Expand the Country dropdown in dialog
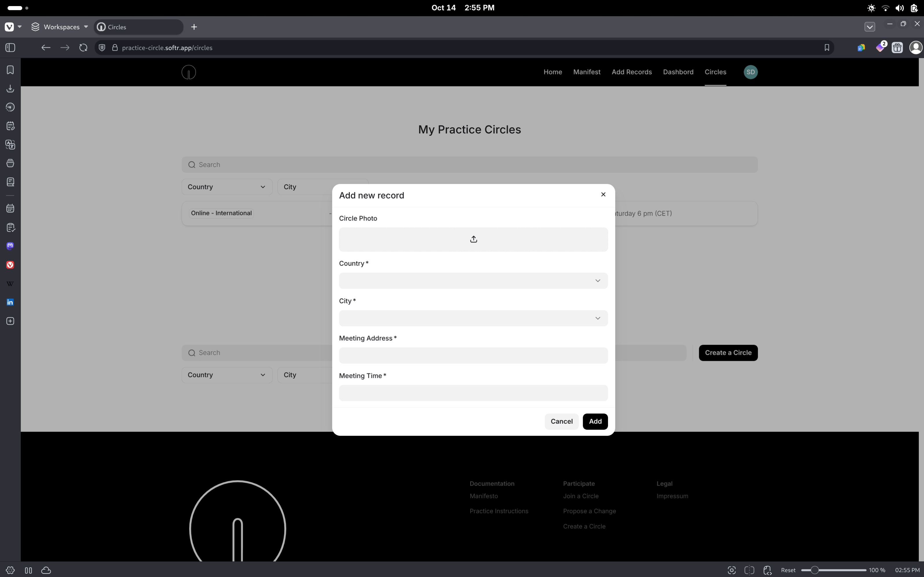924x577 pixels. point(473,281)
